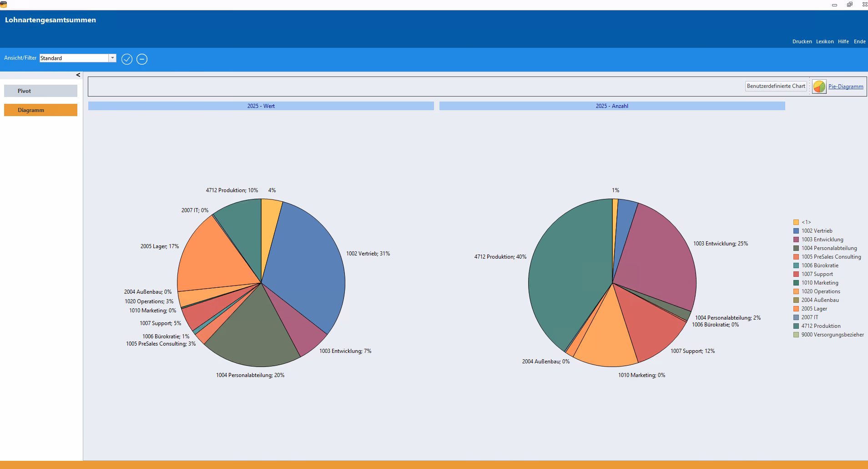The width and height of the screenshot is (868, 469).
Task: Click the 1005 PreSales Consulting legend swatch
Action: click(796, 257)
